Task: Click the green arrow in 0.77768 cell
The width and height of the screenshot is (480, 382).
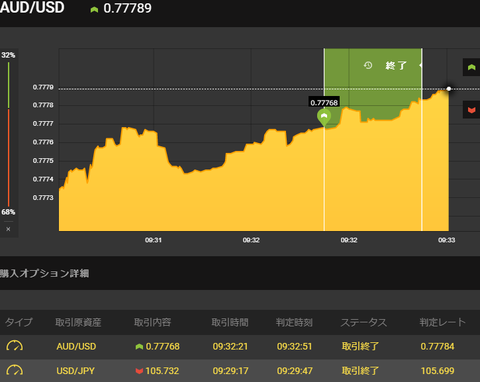Action: [139, 347]
